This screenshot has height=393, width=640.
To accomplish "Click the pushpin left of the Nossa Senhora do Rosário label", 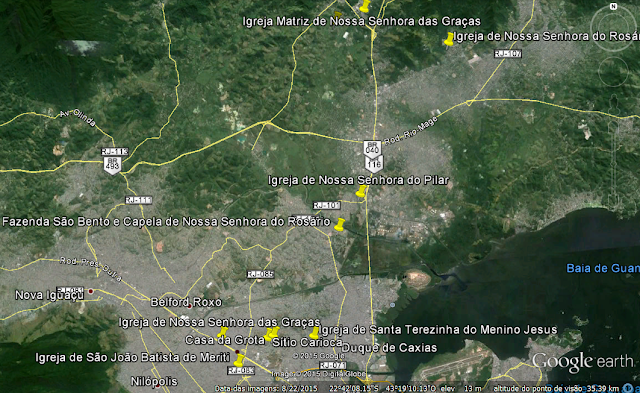I will (x=449, y=39).
